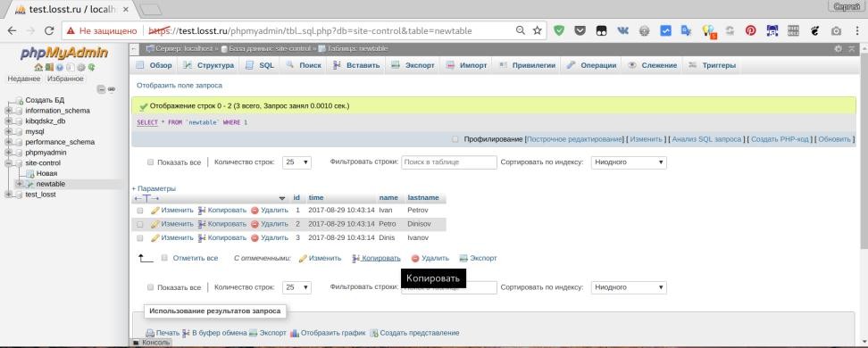Select the checkbox for row id 3
This screenshot has height=348, width=868.
coord(140,238)
